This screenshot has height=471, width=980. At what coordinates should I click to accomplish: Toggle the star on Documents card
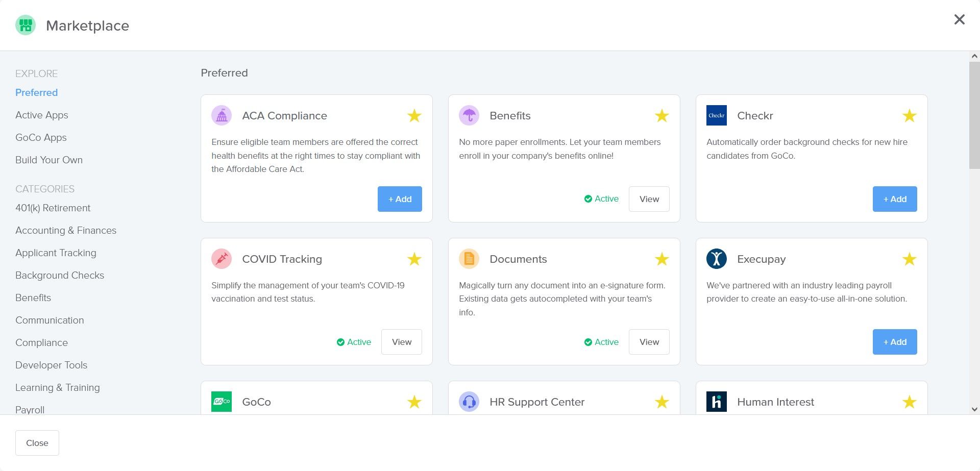(x=662, y=259)
